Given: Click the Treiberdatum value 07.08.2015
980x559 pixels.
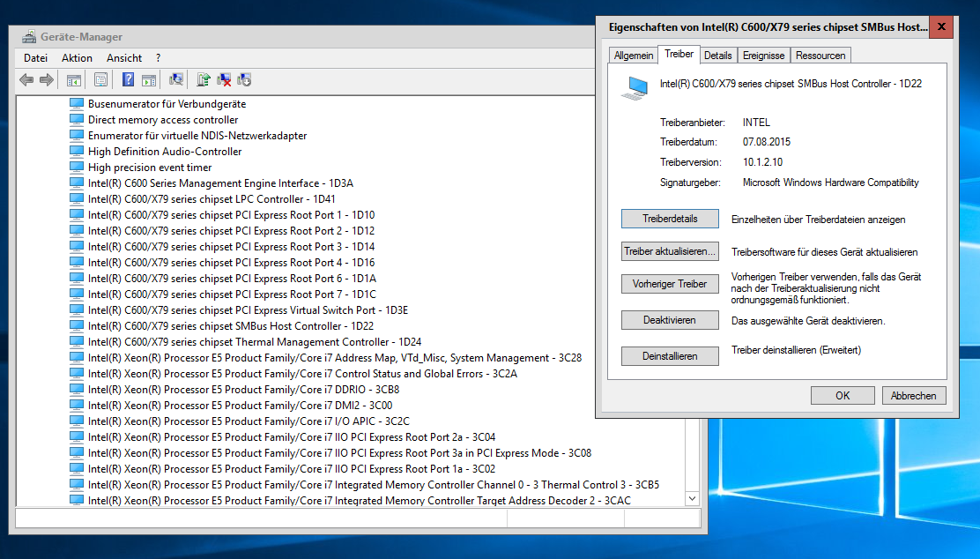Looking at the screenshot, I should (x=766, y=142).
